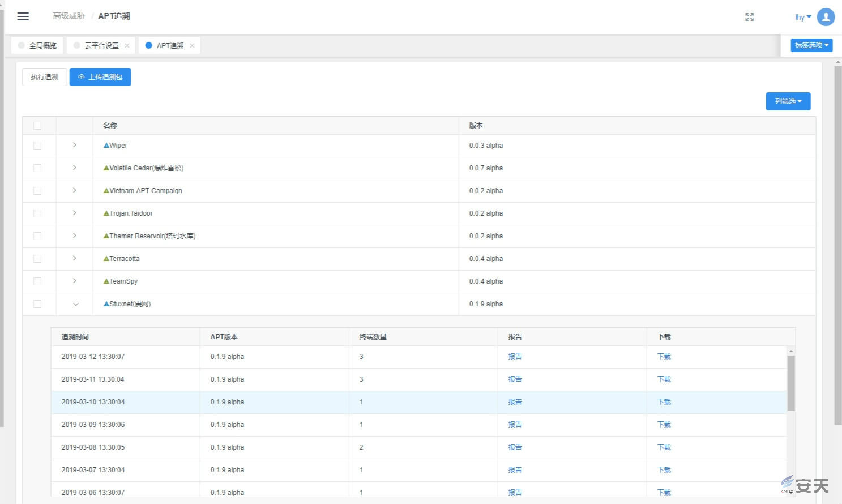Open the hamburger menu icon
842x504 pixels.
pyautogui.click(x=23, y=16)
